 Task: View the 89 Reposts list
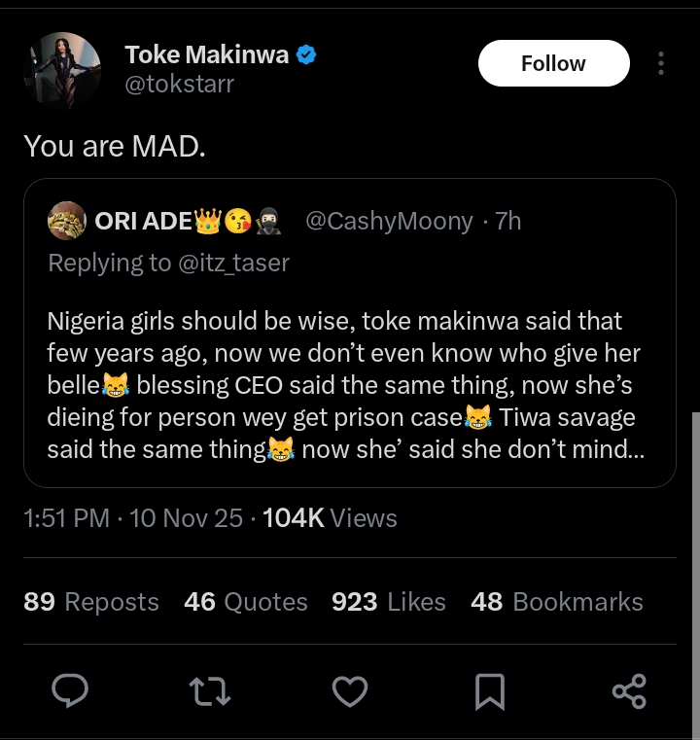[91, 602]
